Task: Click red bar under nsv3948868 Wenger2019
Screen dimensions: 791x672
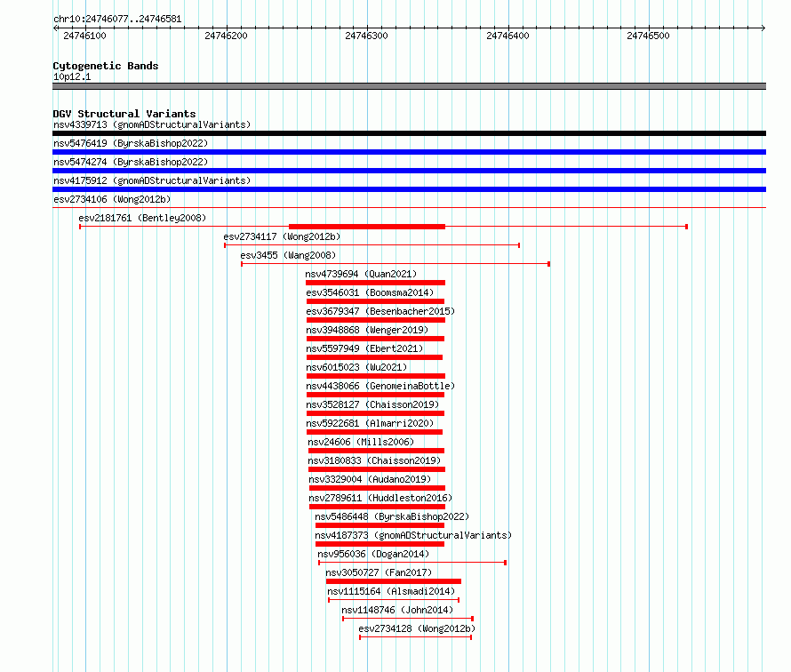Action: 375,339
